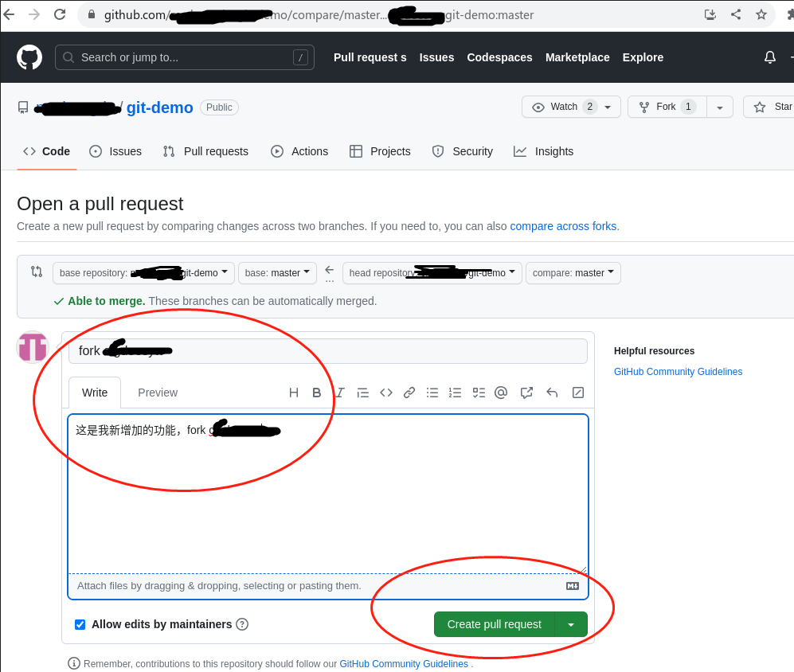Click compare across forks link

563,226
